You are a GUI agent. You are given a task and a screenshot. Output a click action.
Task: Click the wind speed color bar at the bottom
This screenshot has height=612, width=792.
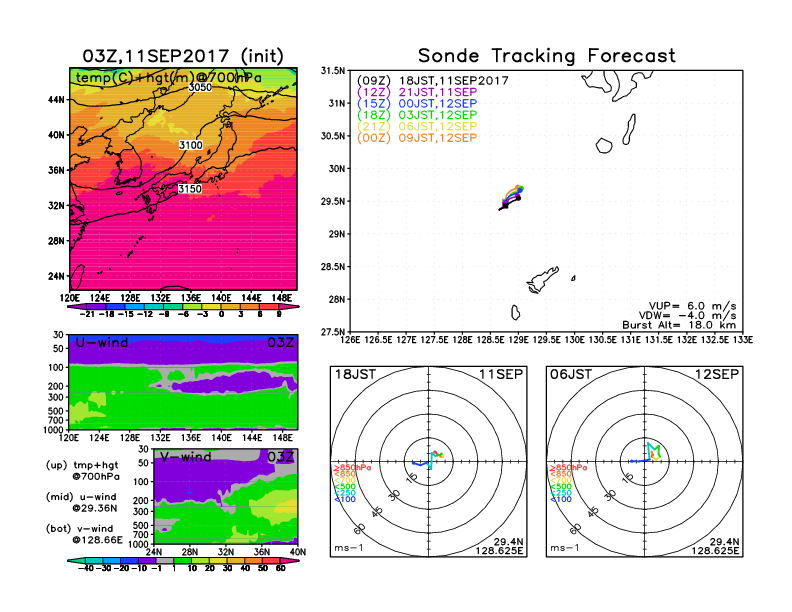[x=183, y=561]
